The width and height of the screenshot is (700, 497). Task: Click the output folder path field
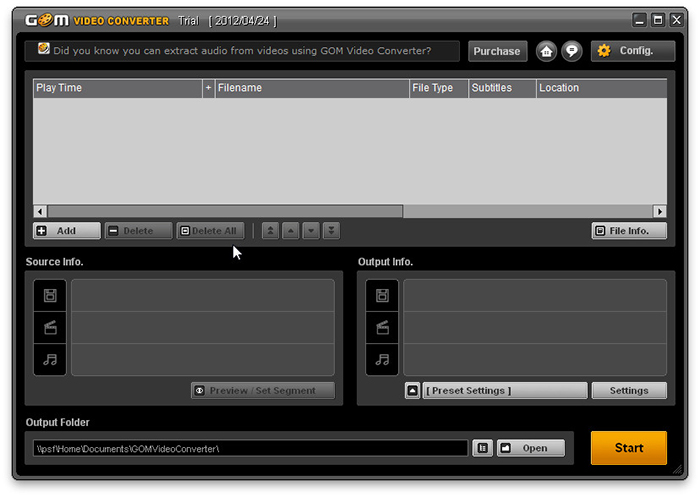coord(250,448)
